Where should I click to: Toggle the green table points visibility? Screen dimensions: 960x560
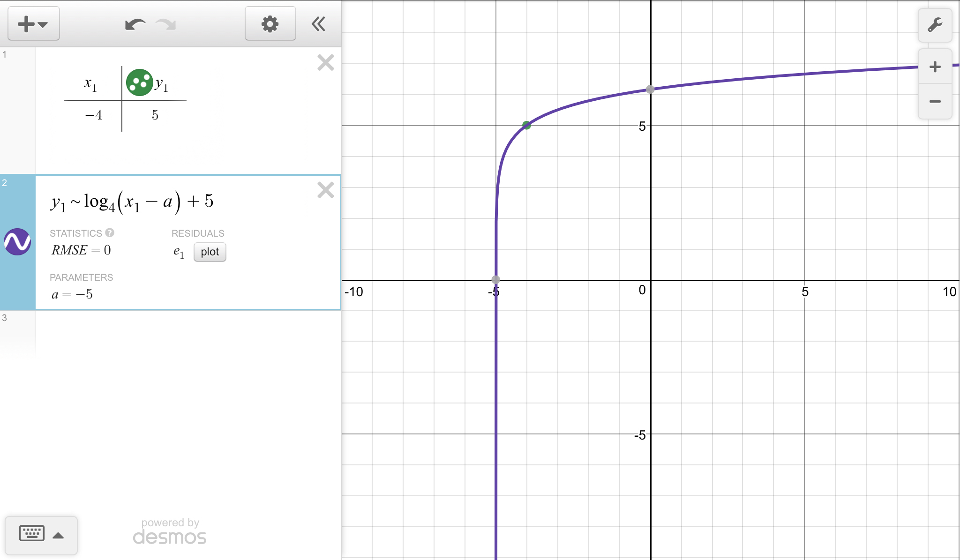click(x=139, y=82)
